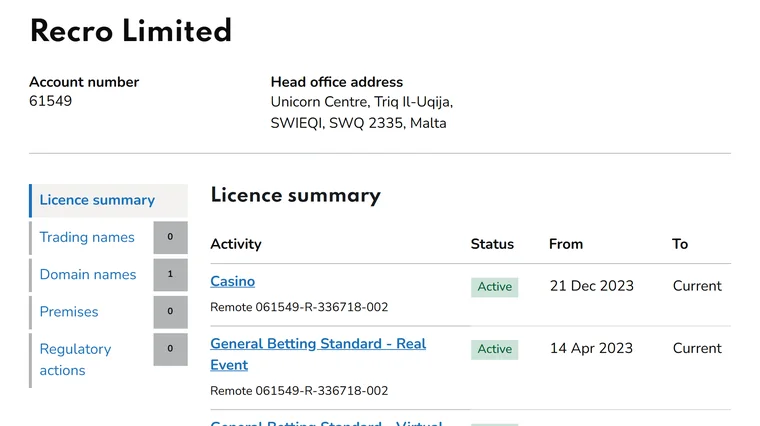Click the Unicorn Centre address line
This screenshot has height=426, width=760.
tap(362, 102)
